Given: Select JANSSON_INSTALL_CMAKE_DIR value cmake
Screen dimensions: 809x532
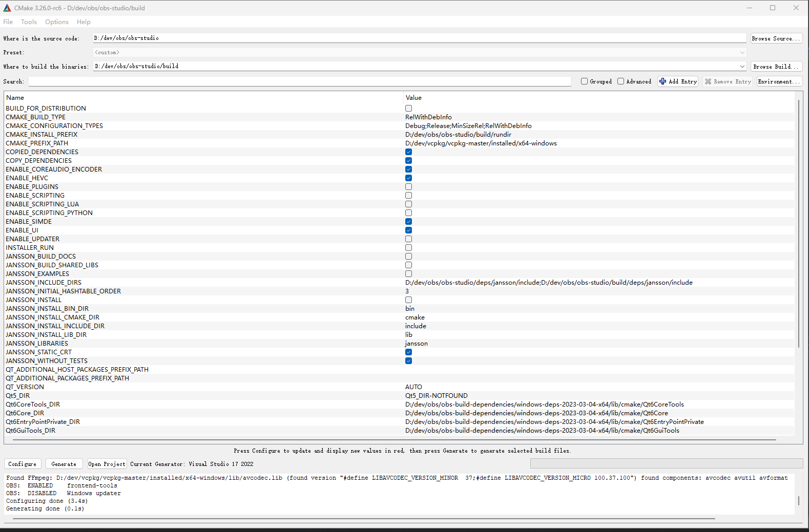Looking at the screenshot, I should point(415,317).
